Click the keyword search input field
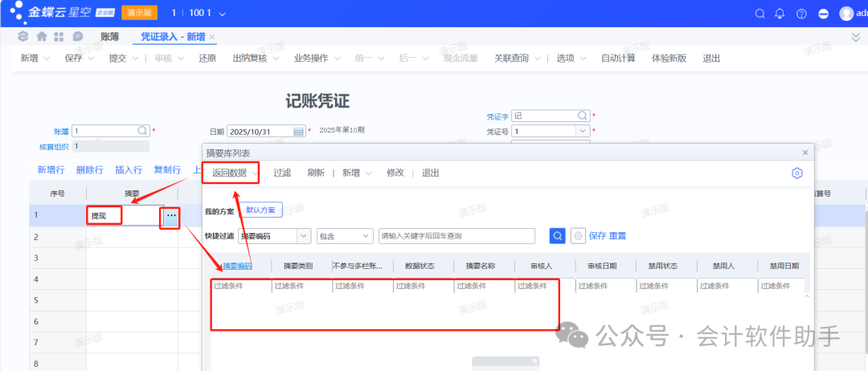This screenshot has width=868, height=371. point(457,235)
